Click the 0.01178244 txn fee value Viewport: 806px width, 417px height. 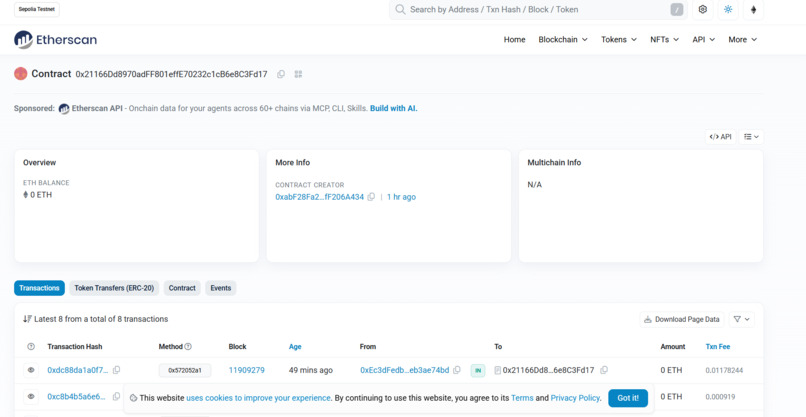(724, 370)
